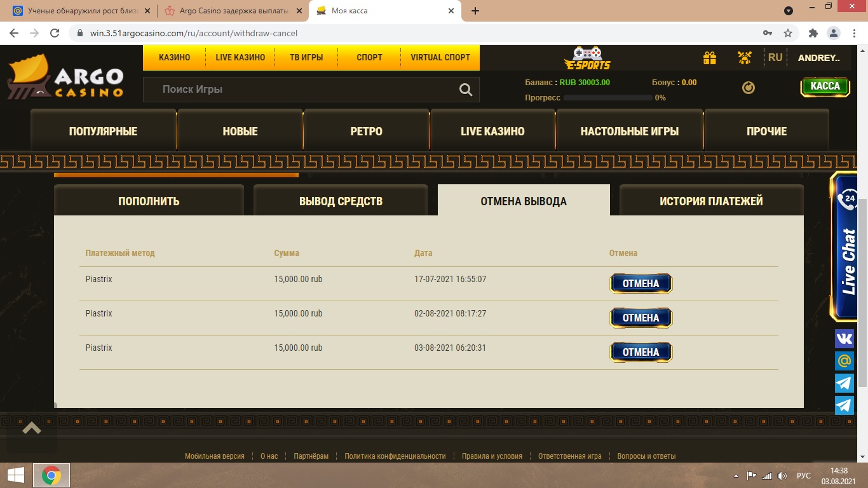The width and height of the screenshot is (868, 488).
Task: Open the LIVE КАЗИНО category tab
Action: (x=492, y=132)
